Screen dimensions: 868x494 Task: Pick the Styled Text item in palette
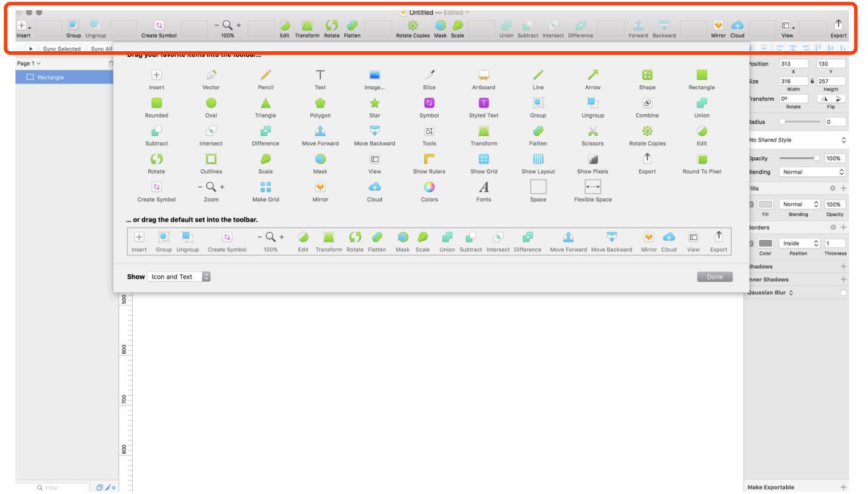(x=483, y=107)
